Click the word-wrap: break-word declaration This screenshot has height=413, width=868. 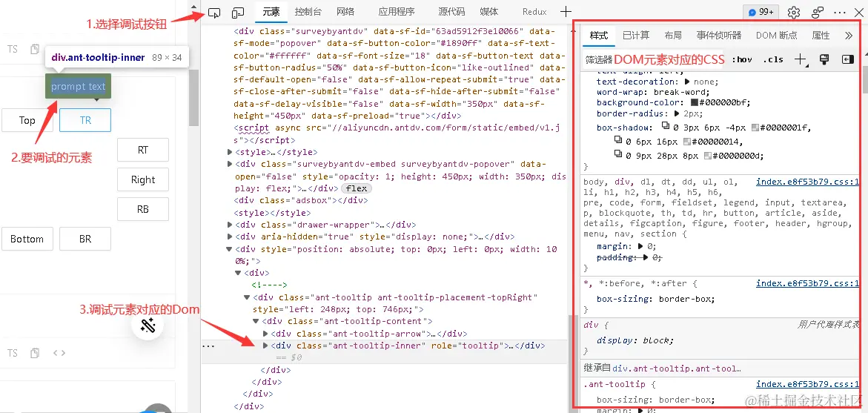pos(653,92)
